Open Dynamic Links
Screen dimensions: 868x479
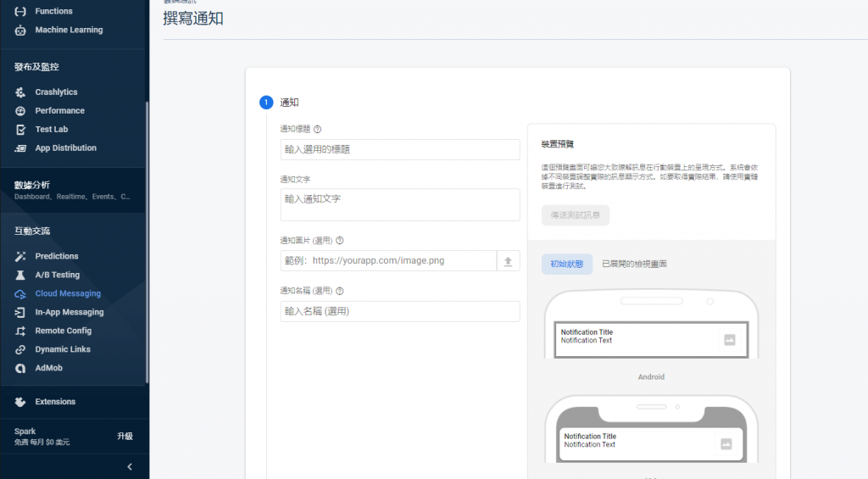pyautogui.click(x=63, y=349)
